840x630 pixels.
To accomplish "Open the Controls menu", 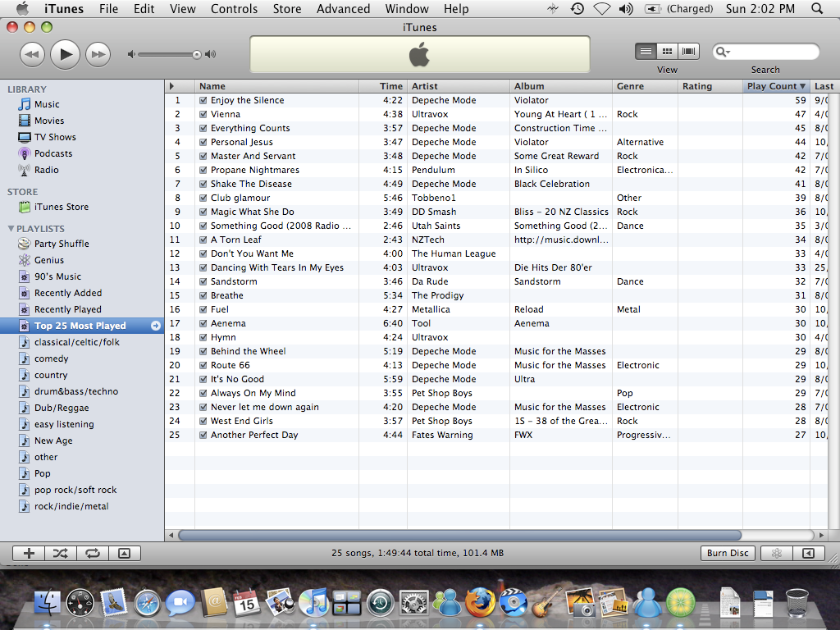I will 234,8.
